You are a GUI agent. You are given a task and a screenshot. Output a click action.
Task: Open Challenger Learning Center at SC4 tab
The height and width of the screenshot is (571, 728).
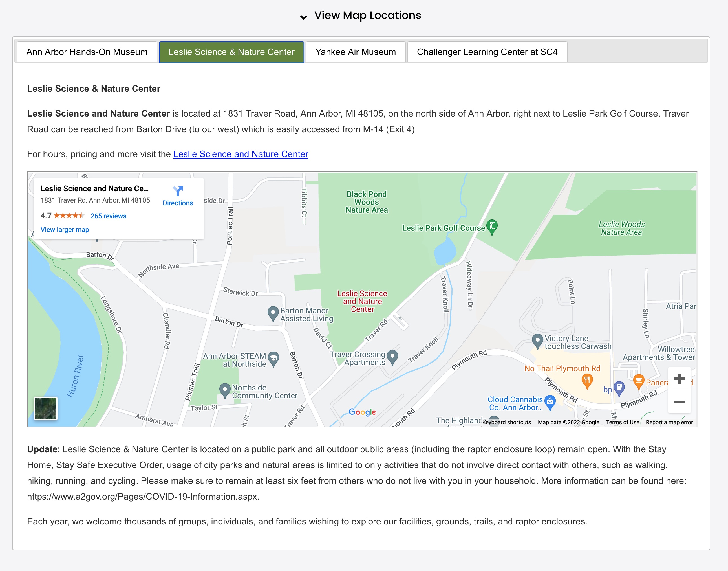[487, 52]
